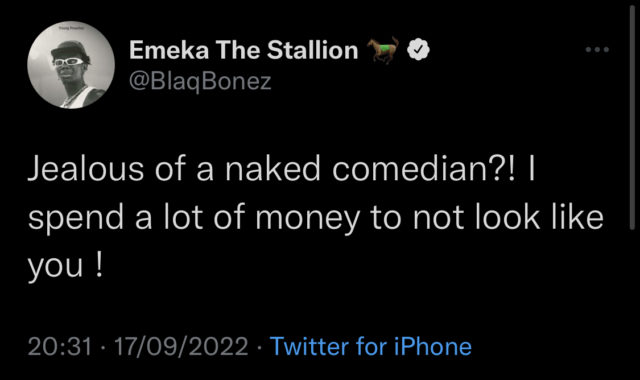Screen dimensions: 640x380
Task: Click the word 'iPhone' in the source label
Action: coord(433,347)
